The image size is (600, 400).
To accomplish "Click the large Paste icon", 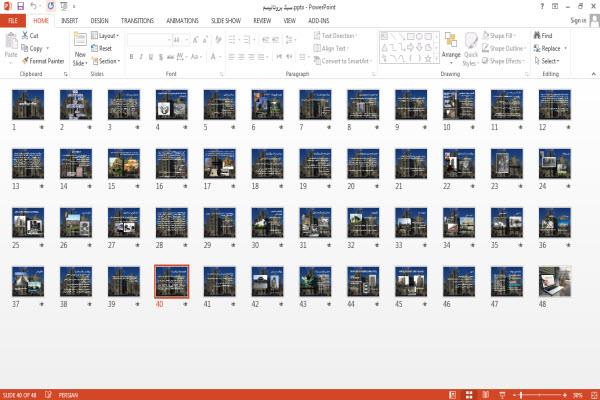I will click(x=11, y=41).
